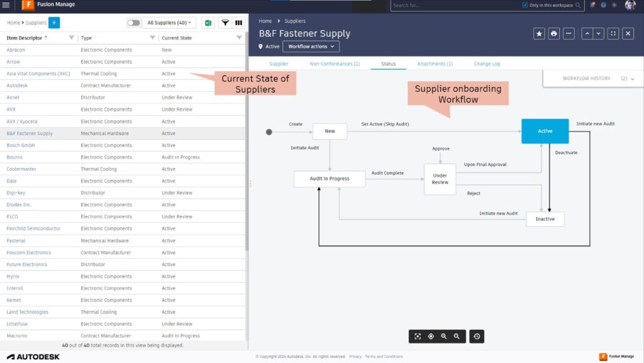Sort by Item Descriptor column header
644x363 pixels.
[25, 38]
